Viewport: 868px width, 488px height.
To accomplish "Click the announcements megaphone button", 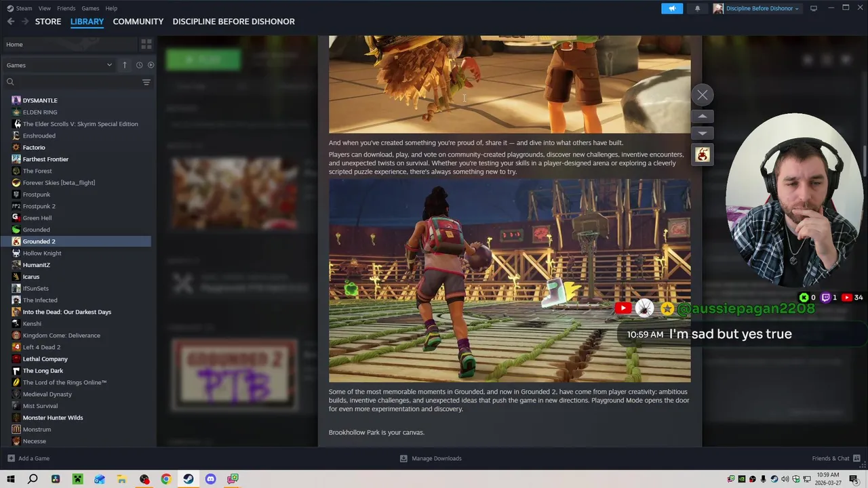I will [672, 8].
